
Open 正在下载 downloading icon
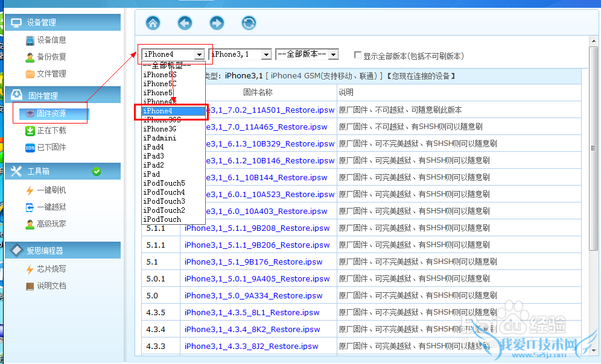(x=30, y=131)
